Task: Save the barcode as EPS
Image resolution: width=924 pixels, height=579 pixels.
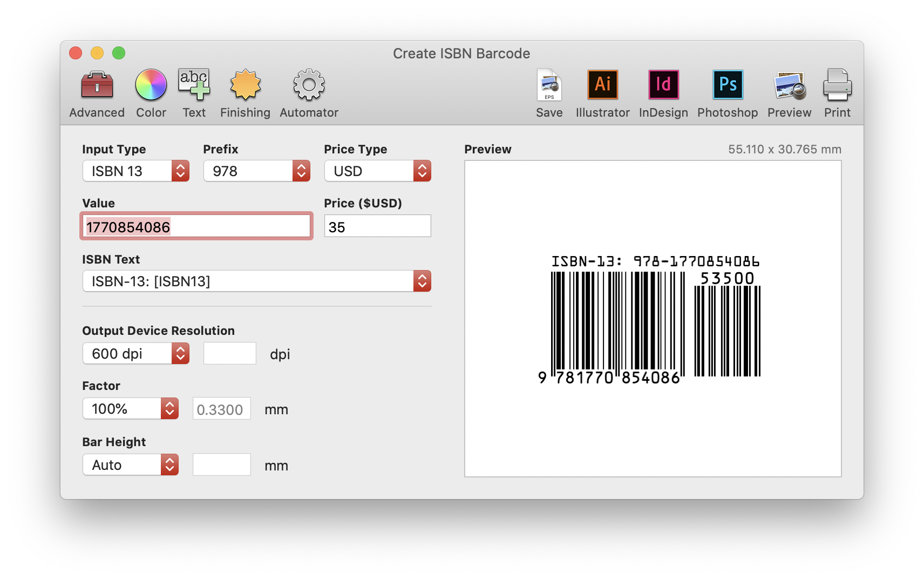Action: (549, 93)
